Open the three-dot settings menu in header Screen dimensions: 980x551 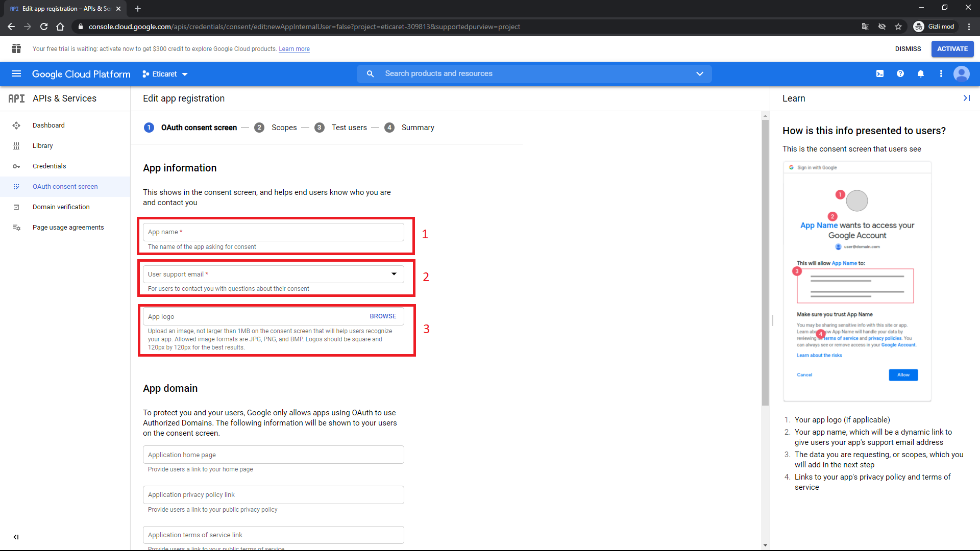point(941,74)
